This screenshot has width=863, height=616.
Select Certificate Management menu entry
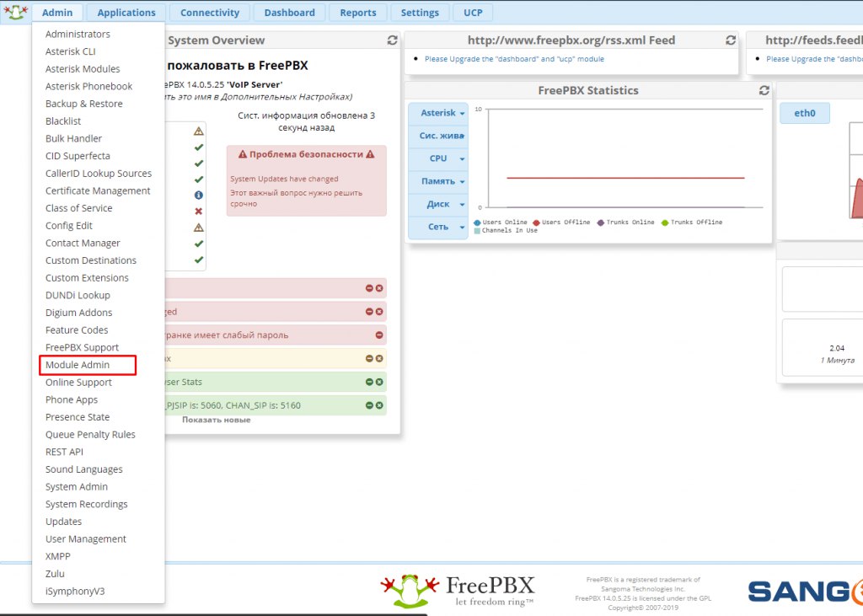point(98,190)
